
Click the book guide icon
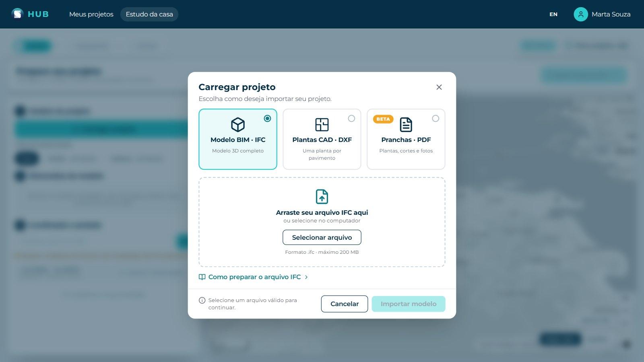(x=202, y=277)
